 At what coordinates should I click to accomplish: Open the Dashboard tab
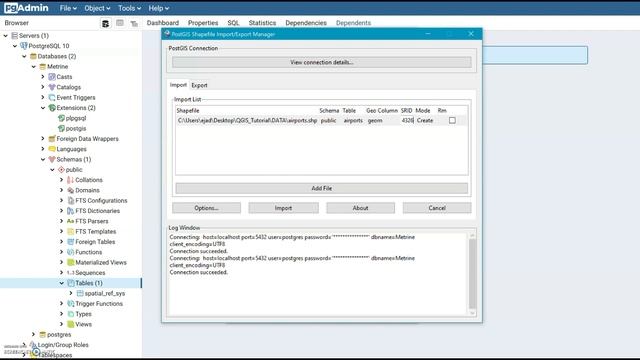click(163, 23)
